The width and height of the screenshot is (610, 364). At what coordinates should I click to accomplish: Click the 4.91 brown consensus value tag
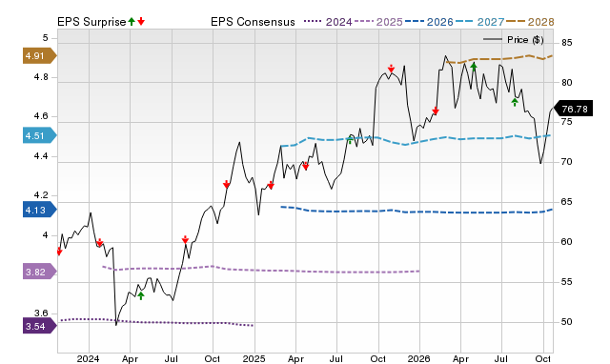coord(40,56)
